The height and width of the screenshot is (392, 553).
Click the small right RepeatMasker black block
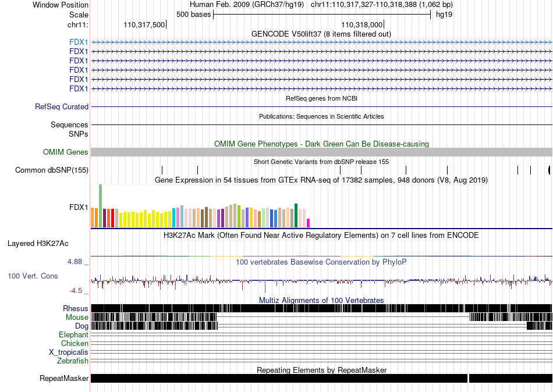[511, 378]
